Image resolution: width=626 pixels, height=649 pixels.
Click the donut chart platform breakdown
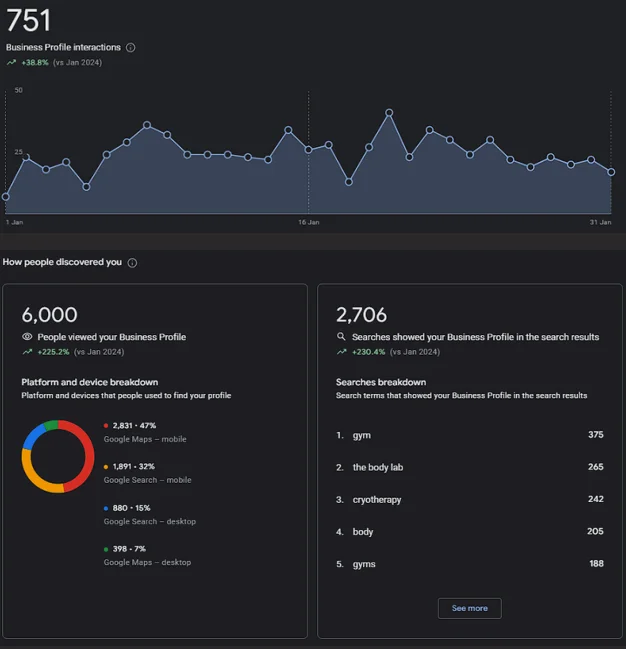pyautogui.click(x=58, y=456)
